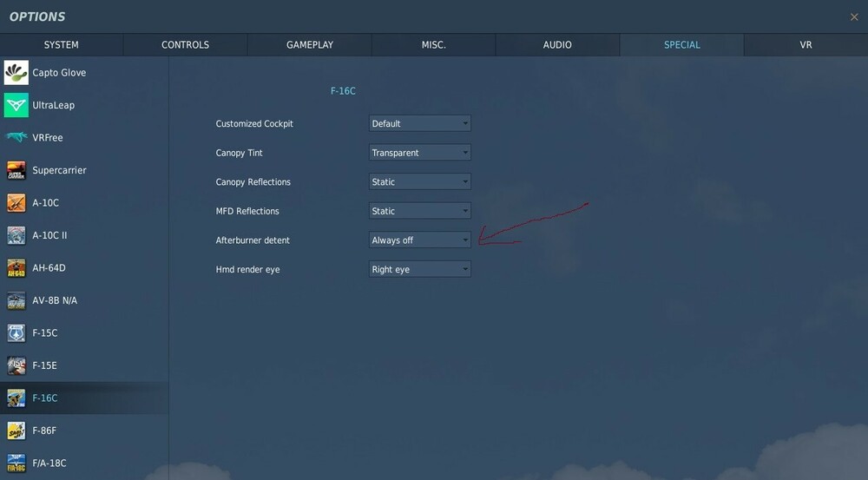The height and width of the screenshot is (480, 868).
Task: Choose the F-15C module icon
Action: pyautogui.click(x=16, y=332)
